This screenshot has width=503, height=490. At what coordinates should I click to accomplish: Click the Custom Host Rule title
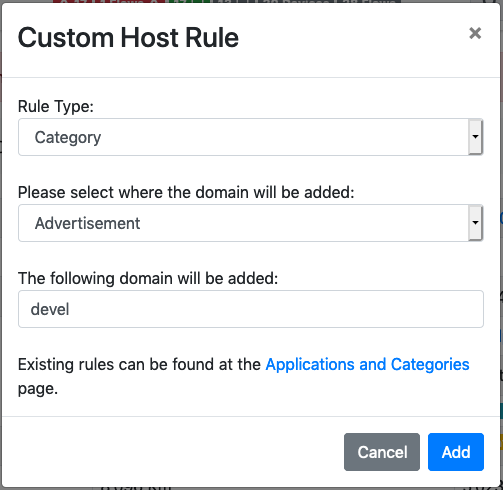point(128,38)
